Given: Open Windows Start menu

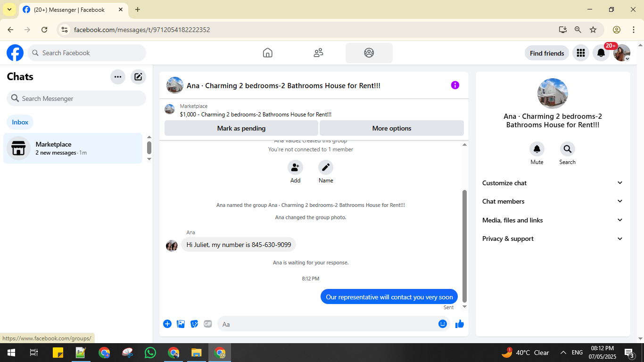Looking at the screenshot, I should click(11, 353).
